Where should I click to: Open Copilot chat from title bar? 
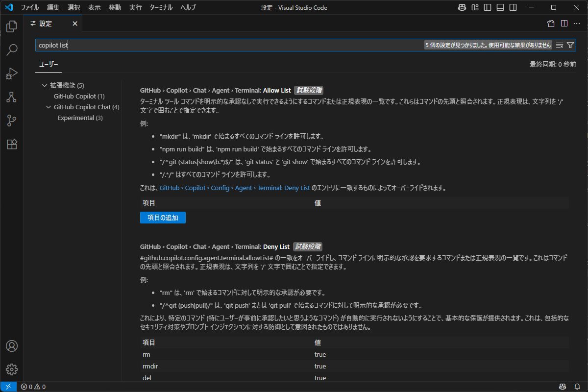pos(462,7)
